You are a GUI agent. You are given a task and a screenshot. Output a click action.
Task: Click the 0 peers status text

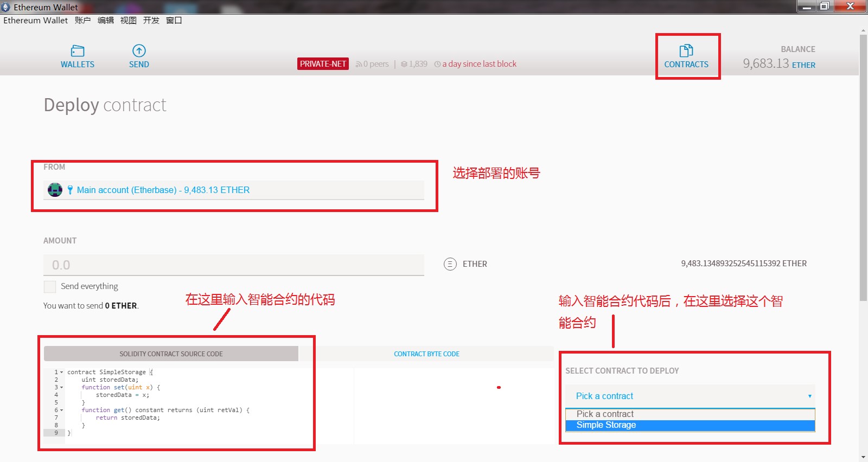click(376, 64)
